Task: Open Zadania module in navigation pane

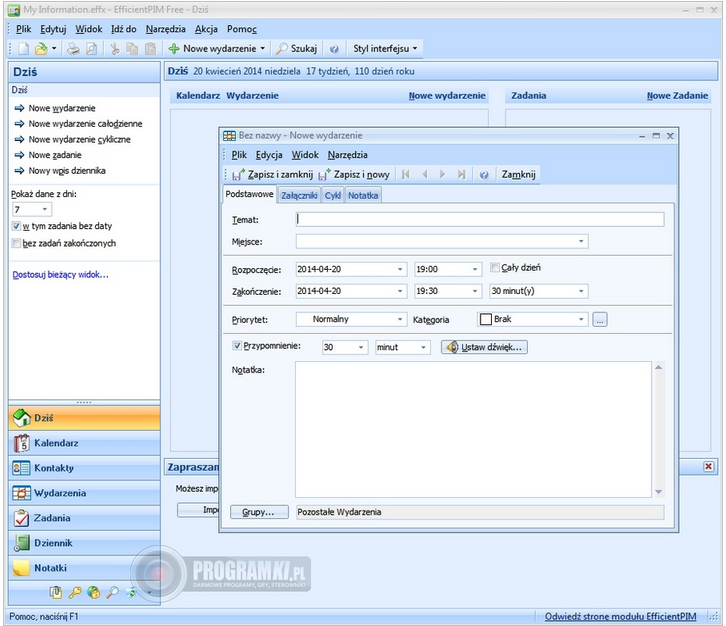Action: click(x=84, y=518)
